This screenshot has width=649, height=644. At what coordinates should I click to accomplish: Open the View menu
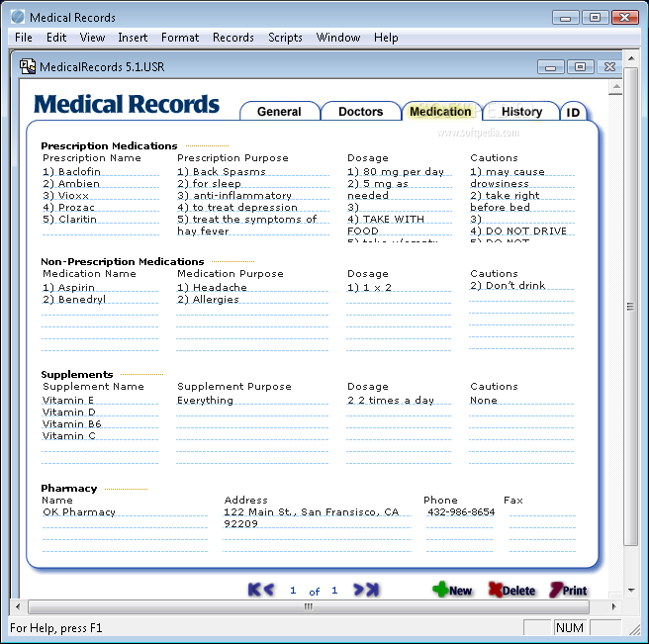[92, 38]
